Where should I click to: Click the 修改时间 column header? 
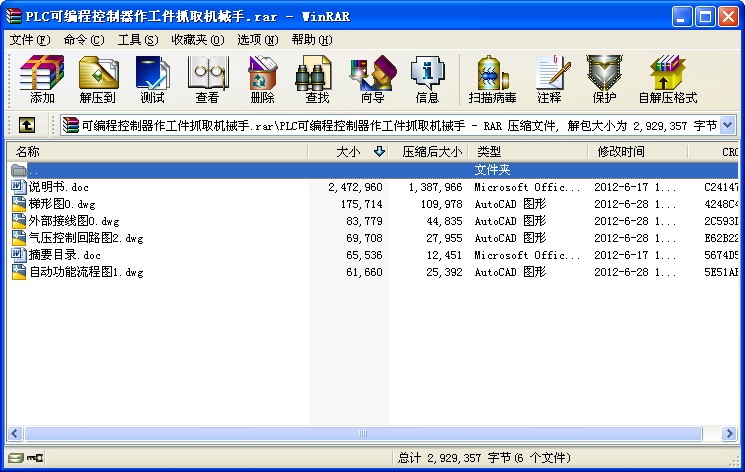click(x=621, y=152)
